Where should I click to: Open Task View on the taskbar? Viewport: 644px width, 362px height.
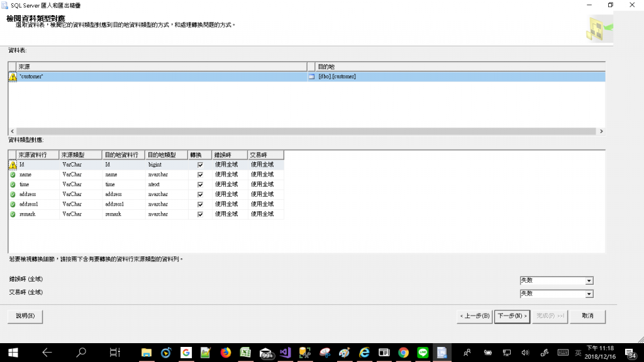pos(114,353)
